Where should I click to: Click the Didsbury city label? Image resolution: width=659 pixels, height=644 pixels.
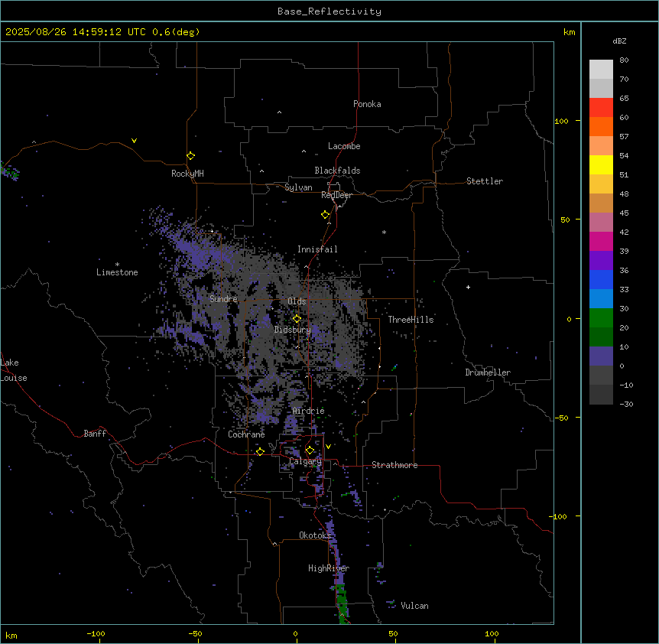[x=293, y=330]
